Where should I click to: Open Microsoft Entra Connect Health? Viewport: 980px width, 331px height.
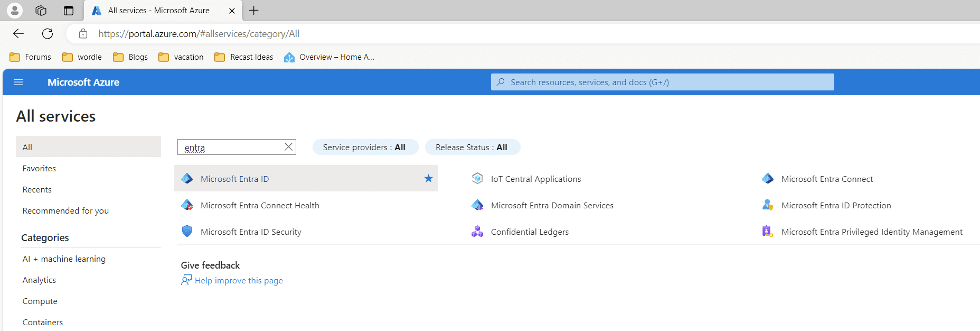point(260,205)
